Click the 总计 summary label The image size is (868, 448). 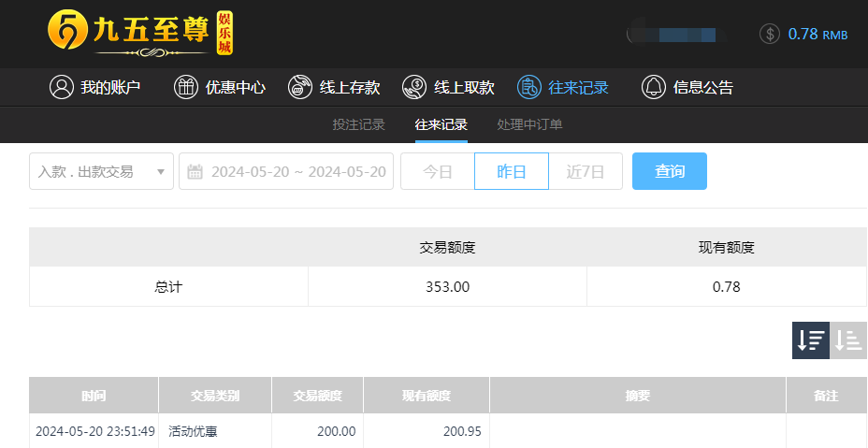(168, 287)
